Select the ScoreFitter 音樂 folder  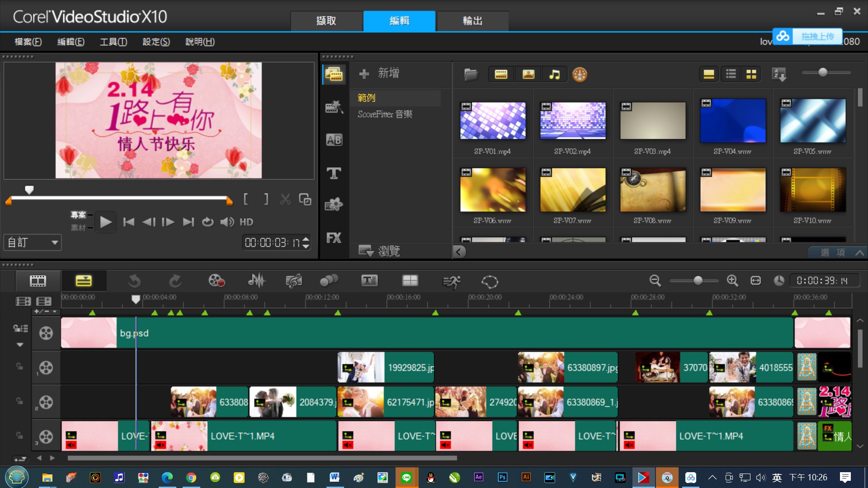385,114
